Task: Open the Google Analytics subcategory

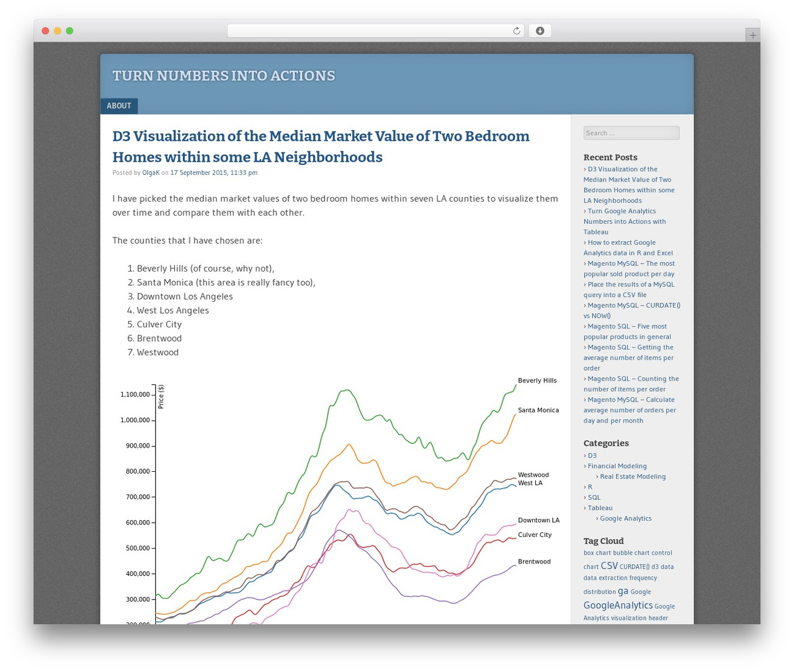Action: pos(626,519)
